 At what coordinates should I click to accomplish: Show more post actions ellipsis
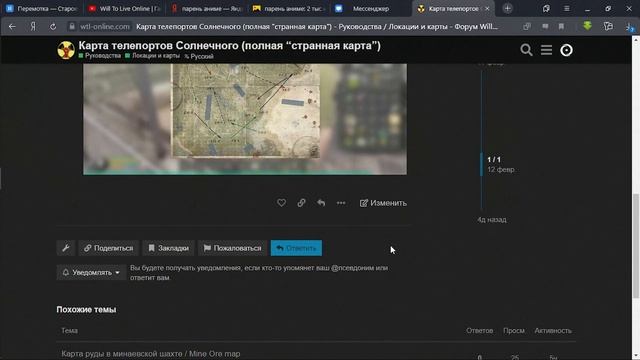341,203
